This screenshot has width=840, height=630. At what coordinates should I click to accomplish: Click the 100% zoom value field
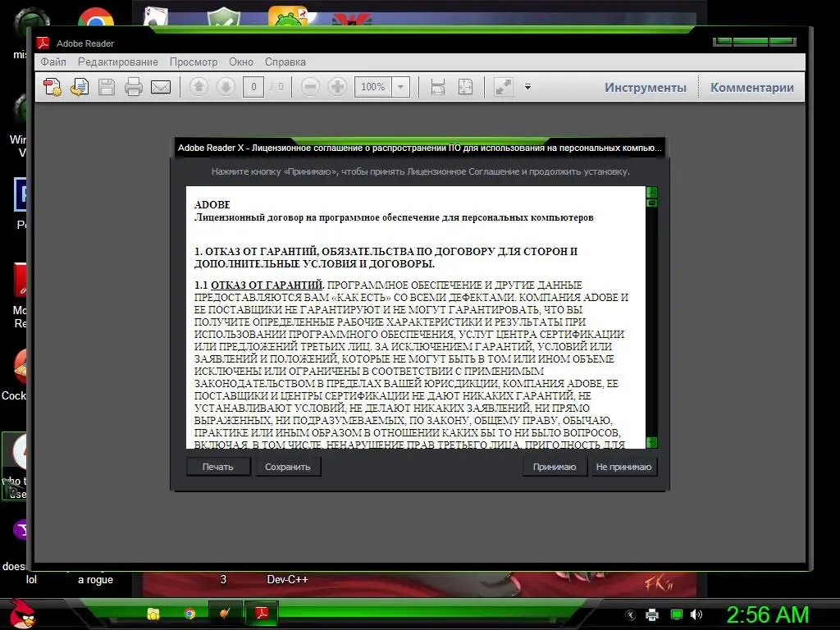tap(373, 87)
